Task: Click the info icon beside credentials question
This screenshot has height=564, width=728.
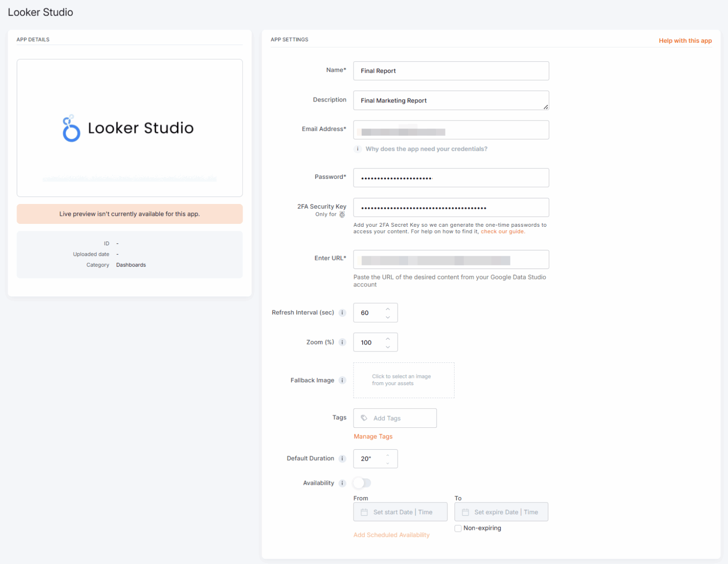Action: click(x=358, y=149)
